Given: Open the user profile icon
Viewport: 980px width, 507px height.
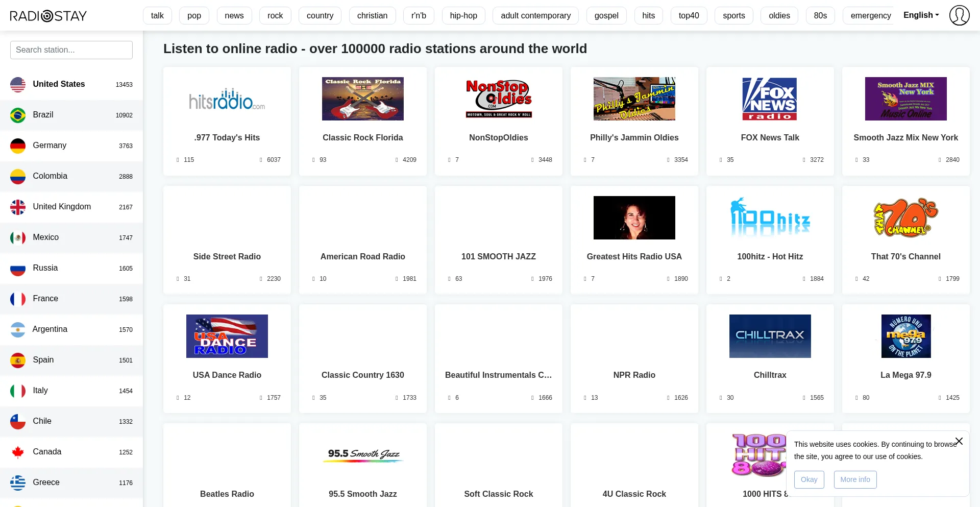Looking at the screenshot, I should (959, 15).
